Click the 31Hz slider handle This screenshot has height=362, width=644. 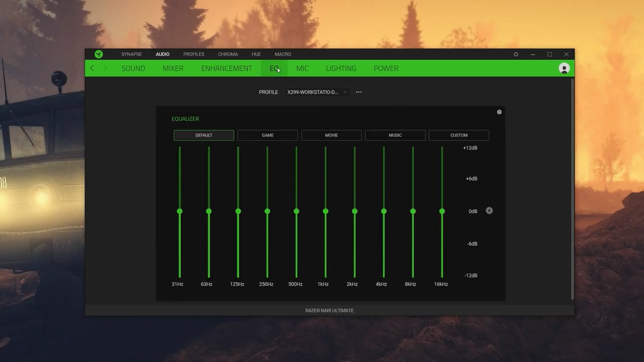[x=180, y=211]
